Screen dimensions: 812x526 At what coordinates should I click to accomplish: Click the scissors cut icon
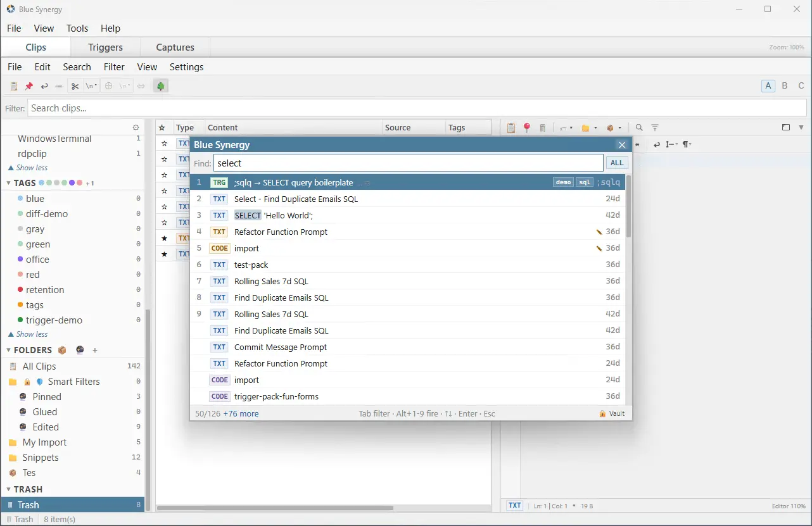point(75,86)
